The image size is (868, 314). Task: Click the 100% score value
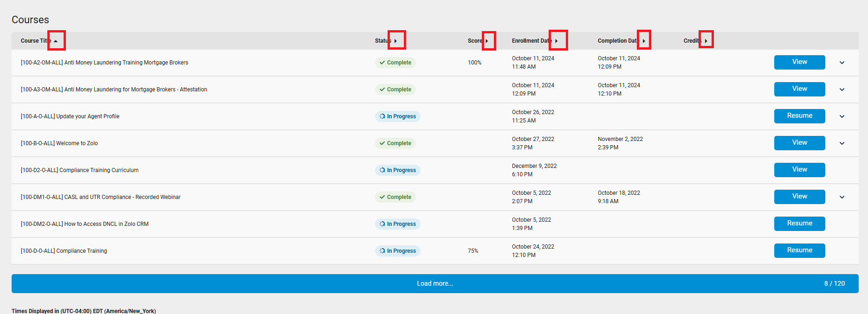tap(474, 63)
